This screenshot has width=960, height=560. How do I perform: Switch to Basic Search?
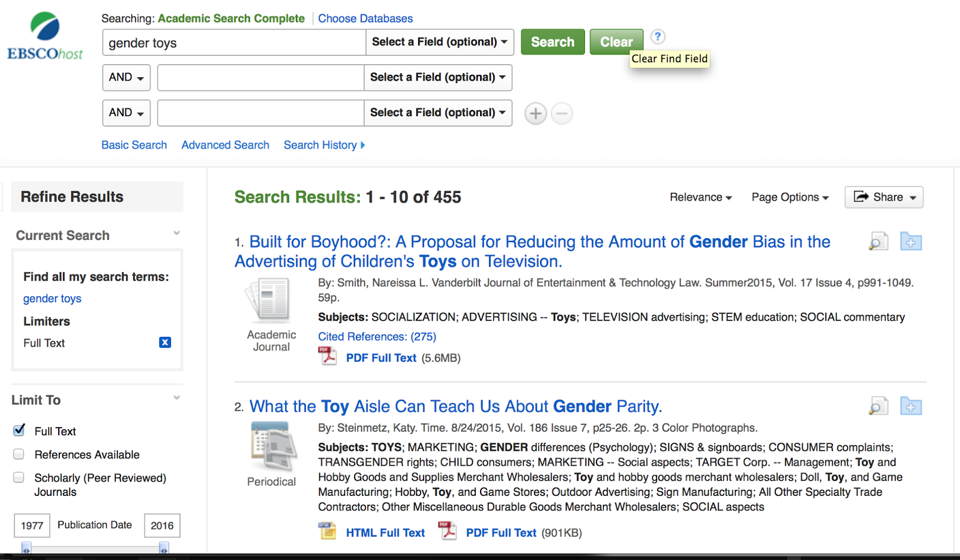(x=134, y=144)
